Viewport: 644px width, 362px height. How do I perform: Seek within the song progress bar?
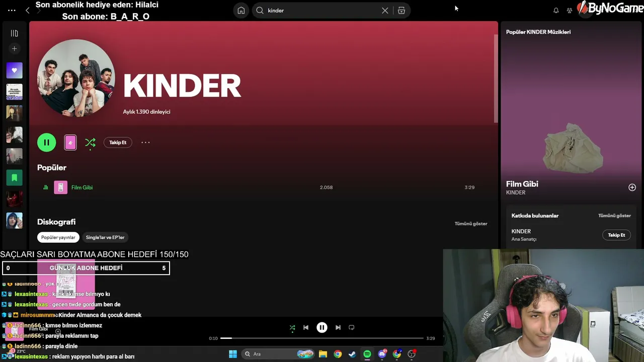click(322, 338)
